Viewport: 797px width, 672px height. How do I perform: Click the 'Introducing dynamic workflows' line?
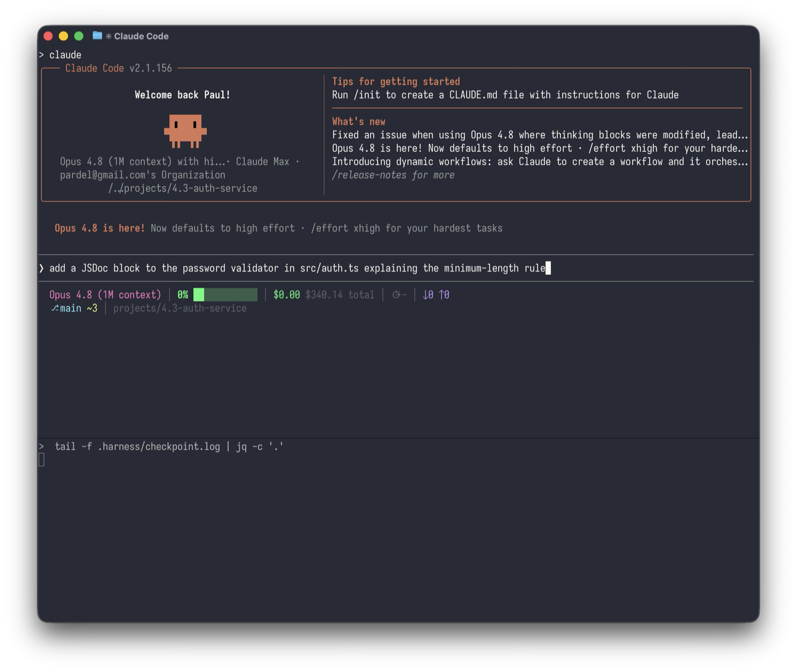[540, 162]
